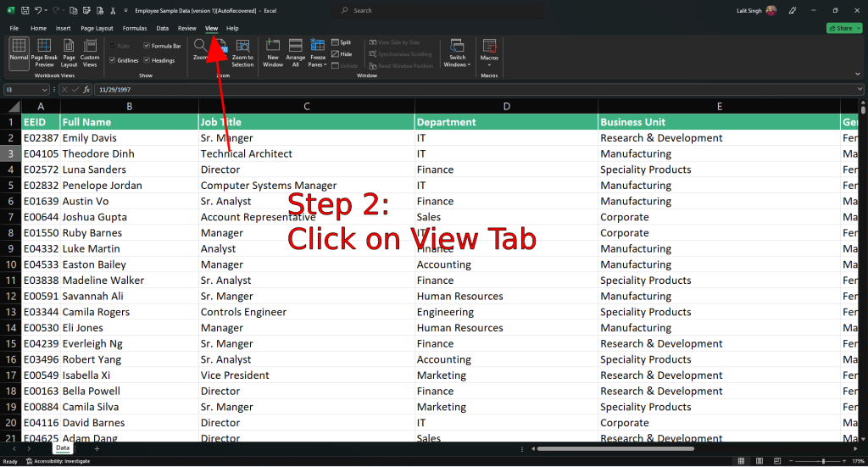
Task: Collapse the ribbon with chevron
Action: tap(858, 74)
